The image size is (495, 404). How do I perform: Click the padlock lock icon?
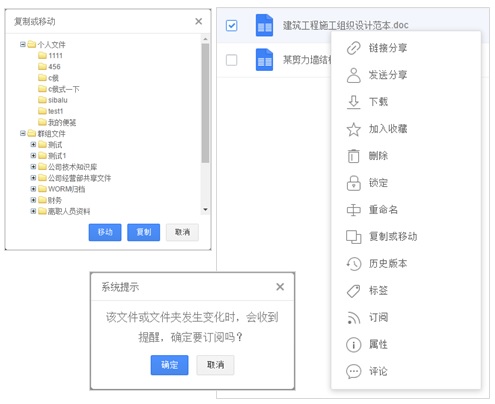pyautogui.click(x=353, y=183)
